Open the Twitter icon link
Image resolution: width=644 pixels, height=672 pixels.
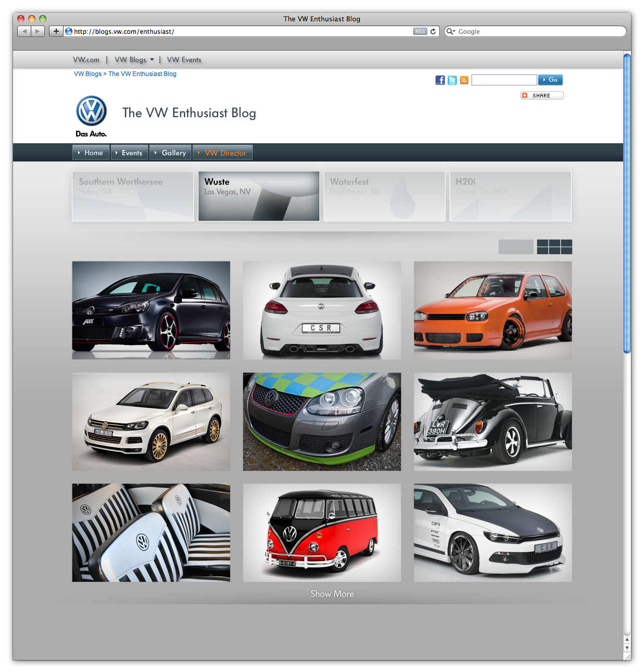click(452, 80)
